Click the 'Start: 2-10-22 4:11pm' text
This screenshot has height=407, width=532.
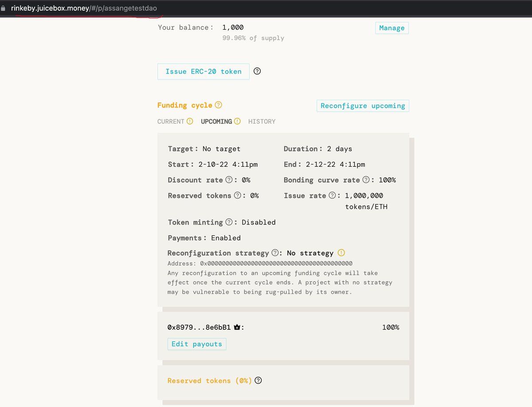[x=213, y=164]
